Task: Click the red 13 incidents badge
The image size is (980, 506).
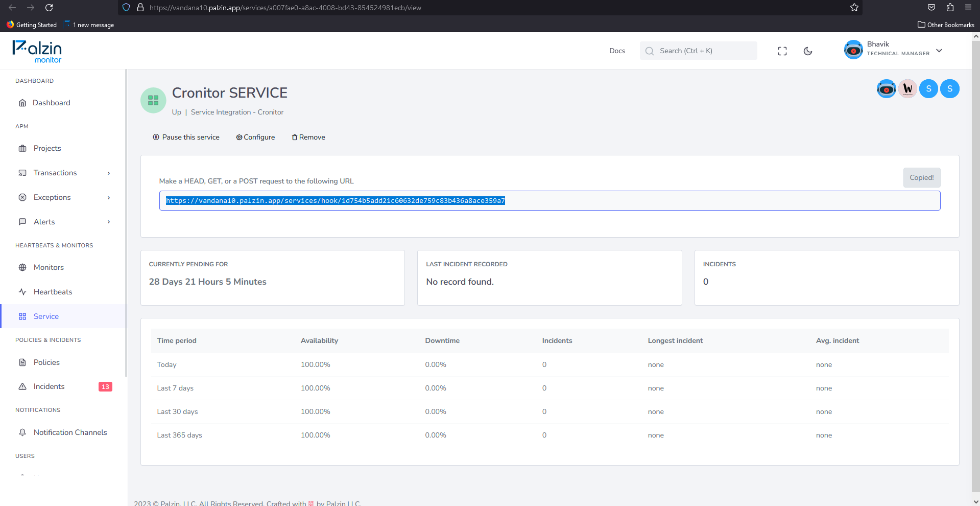Action: coord(105,387)
